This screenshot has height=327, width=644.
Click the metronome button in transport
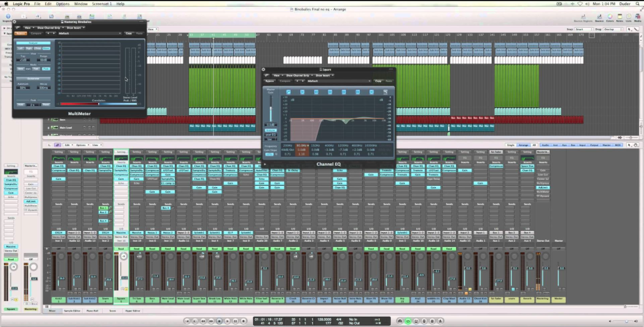tap(440, 321)
